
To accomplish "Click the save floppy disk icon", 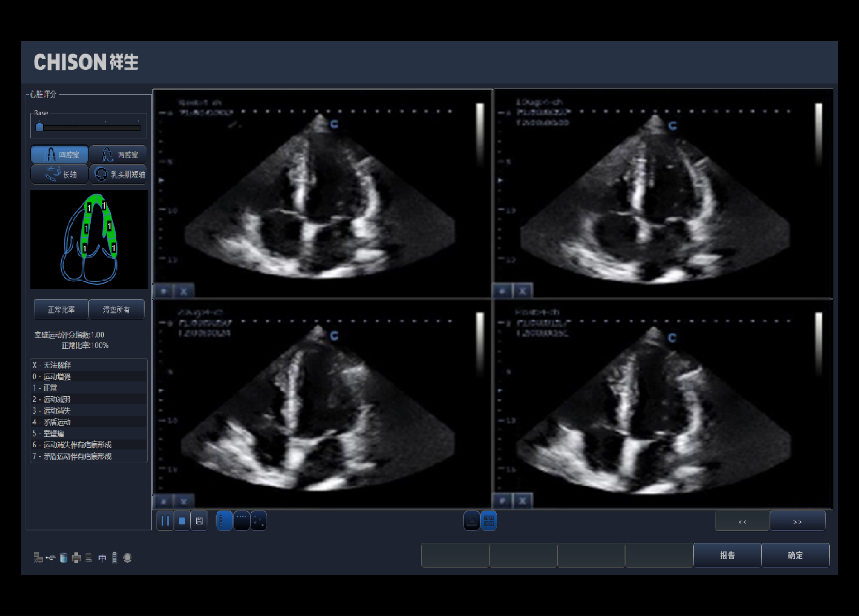I will (x=199, y=521).
